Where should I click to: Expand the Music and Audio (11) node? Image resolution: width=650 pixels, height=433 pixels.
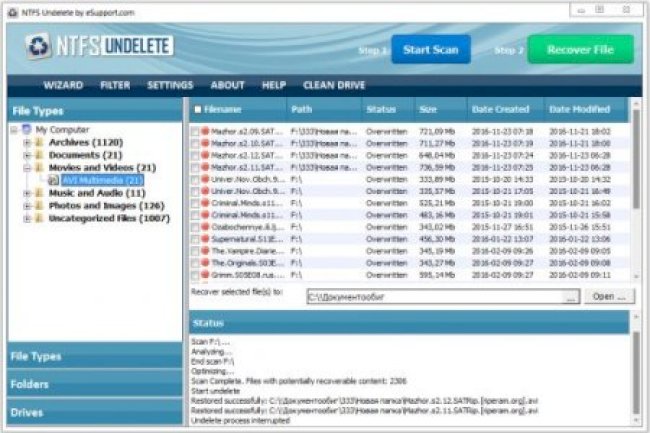27,193
